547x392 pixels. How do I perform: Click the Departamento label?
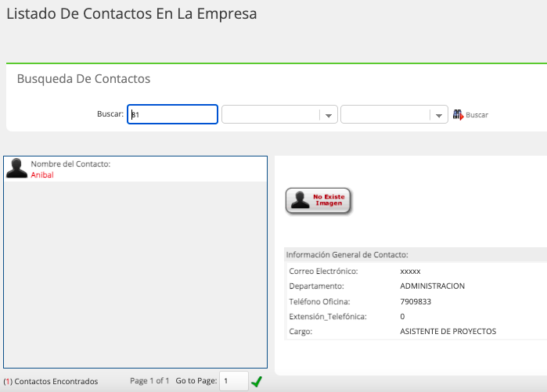coord(316,286)
